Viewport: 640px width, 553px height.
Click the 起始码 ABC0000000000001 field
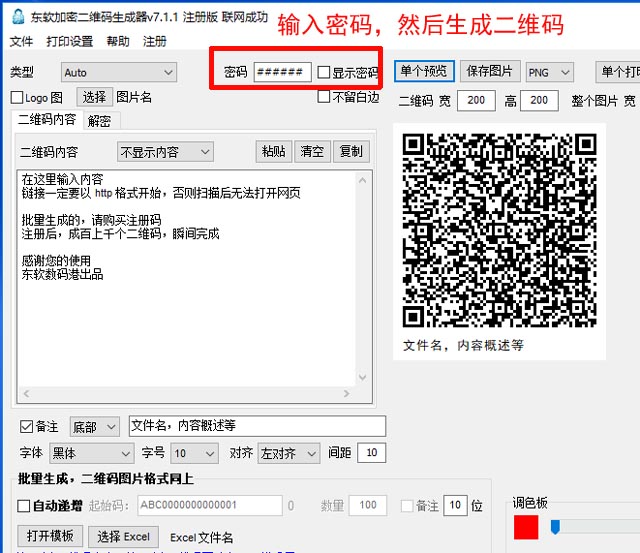click(210, 505)
